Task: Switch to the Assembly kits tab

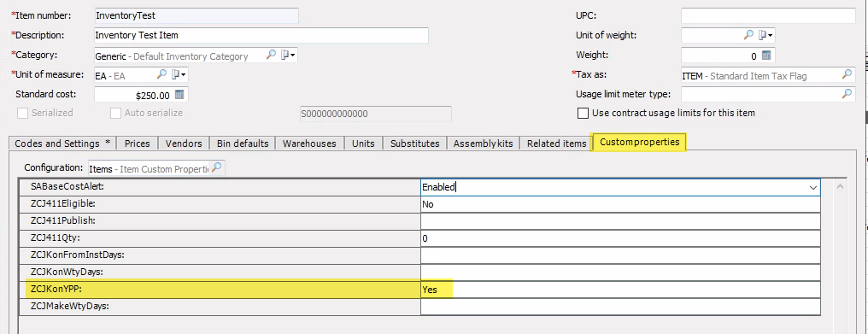Action: click(x=484, y=144)
